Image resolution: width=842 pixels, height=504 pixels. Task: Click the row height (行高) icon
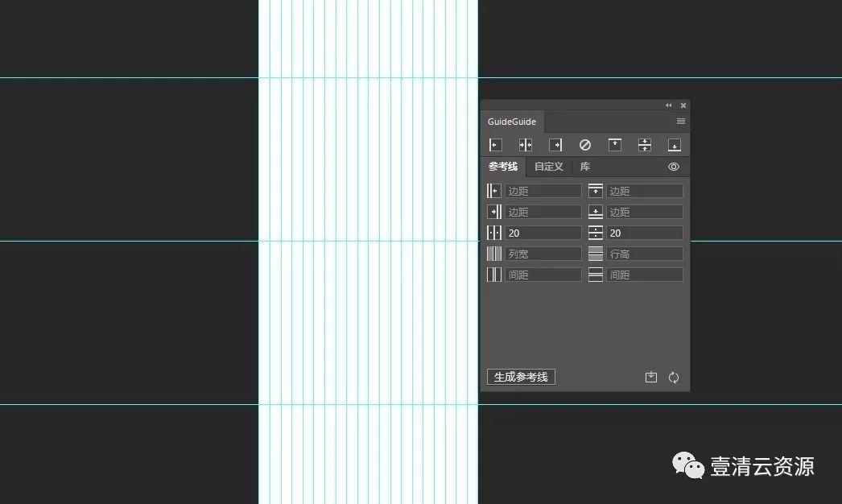pyautogui.click(x=596, y=254)
